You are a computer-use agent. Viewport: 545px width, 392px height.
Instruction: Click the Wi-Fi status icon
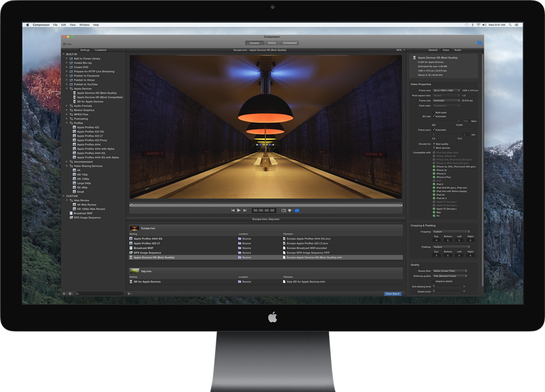tap(478, 25)
